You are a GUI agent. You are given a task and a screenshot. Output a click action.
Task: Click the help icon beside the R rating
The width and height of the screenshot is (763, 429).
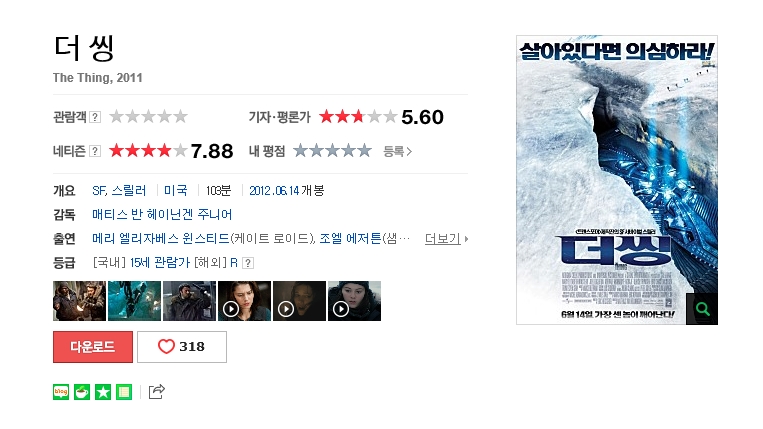pyautogui.click(x=248, y=263)
